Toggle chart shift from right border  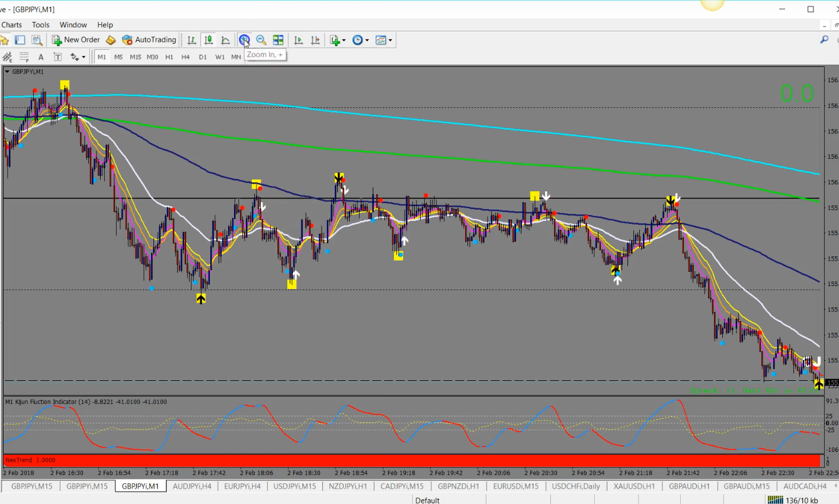point(315,40)
